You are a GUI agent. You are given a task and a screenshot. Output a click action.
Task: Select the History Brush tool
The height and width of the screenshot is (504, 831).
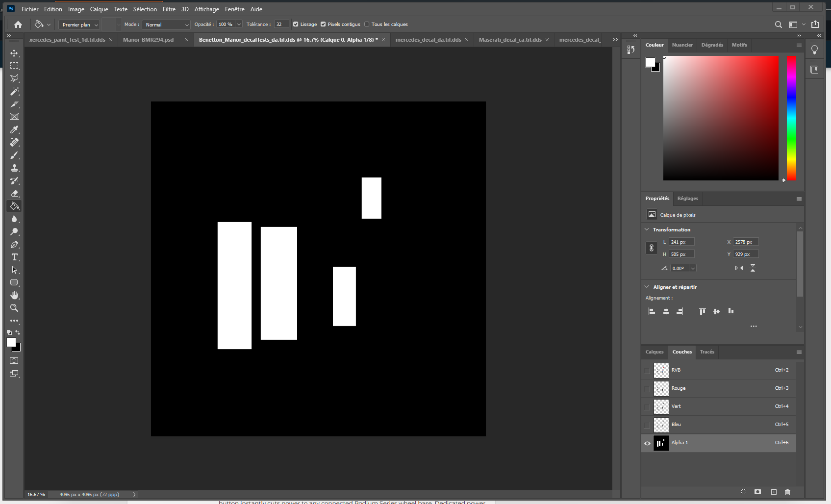pyautogui.click(x=14, y=180)
